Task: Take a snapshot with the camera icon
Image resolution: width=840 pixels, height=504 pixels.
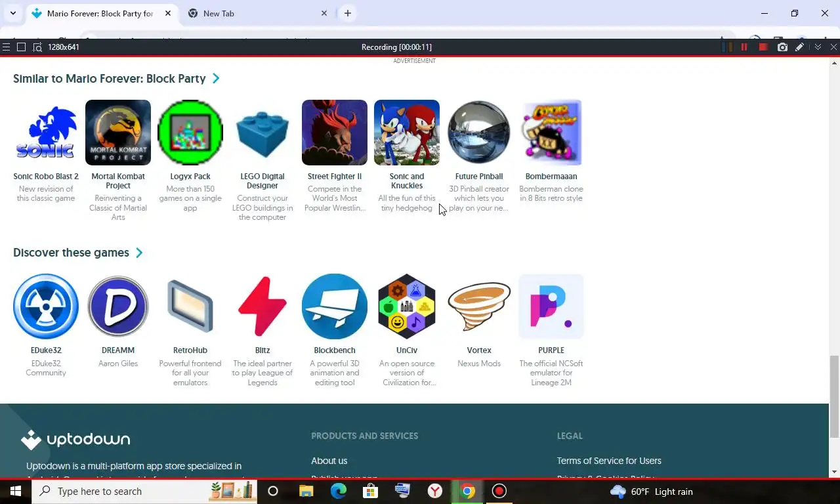Action: click(782, 47)
